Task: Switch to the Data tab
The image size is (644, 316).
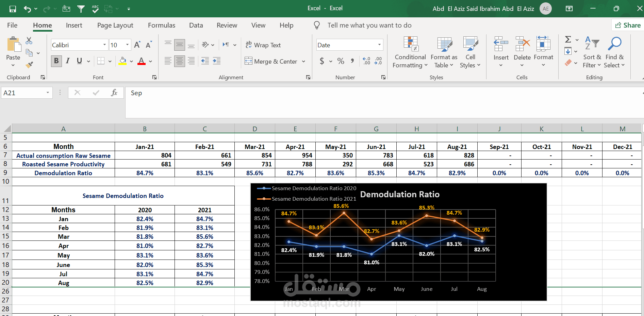Action: click(196, 25)
